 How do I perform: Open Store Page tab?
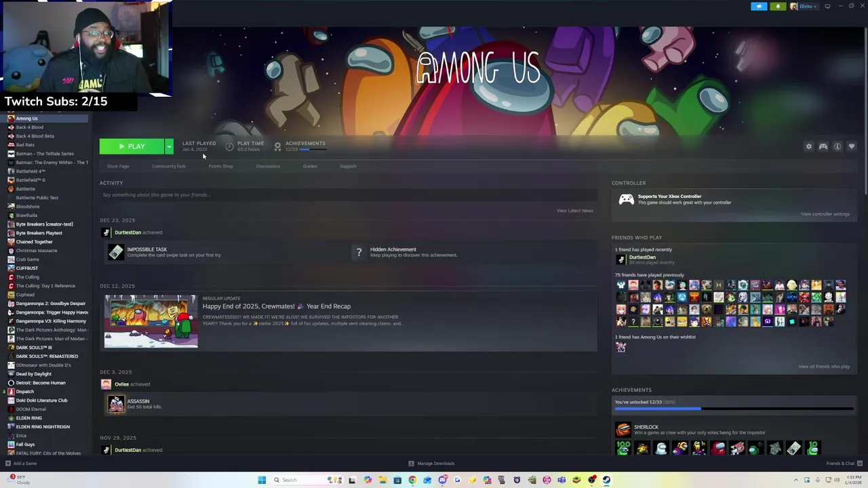(118, 166)
